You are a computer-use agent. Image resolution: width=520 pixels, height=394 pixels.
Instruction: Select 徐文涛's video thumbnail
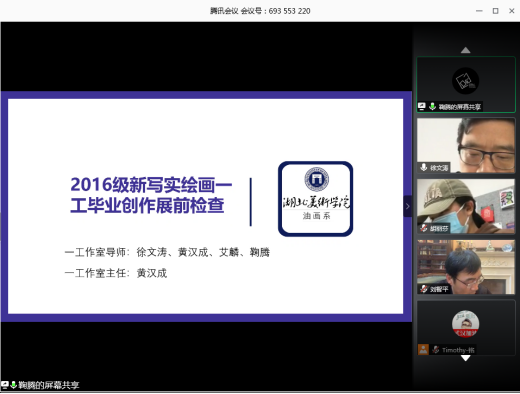466,145
